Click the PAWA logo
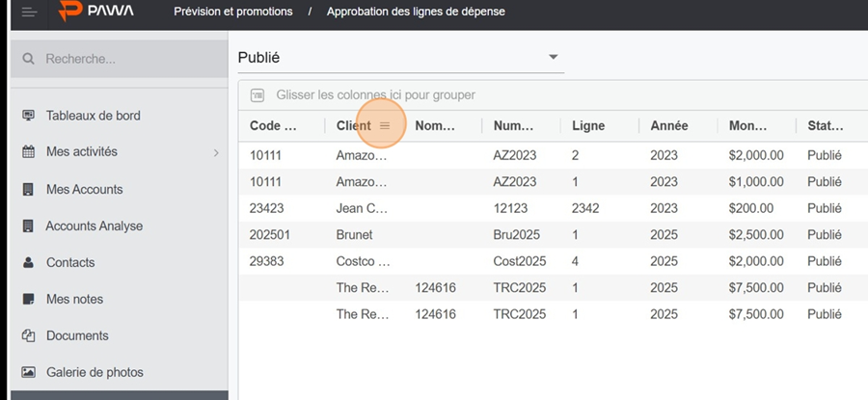Screen dimensions: 868x400 click(96, 11)
